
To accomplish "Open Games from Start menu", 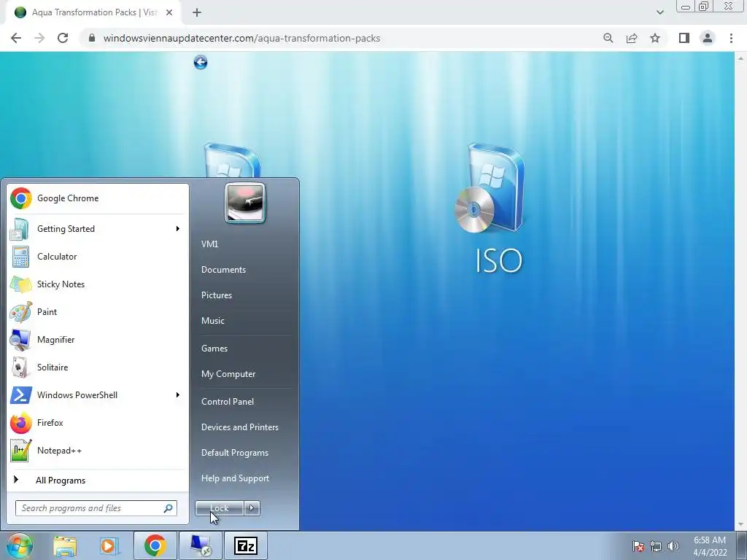I will pos(214,349).
